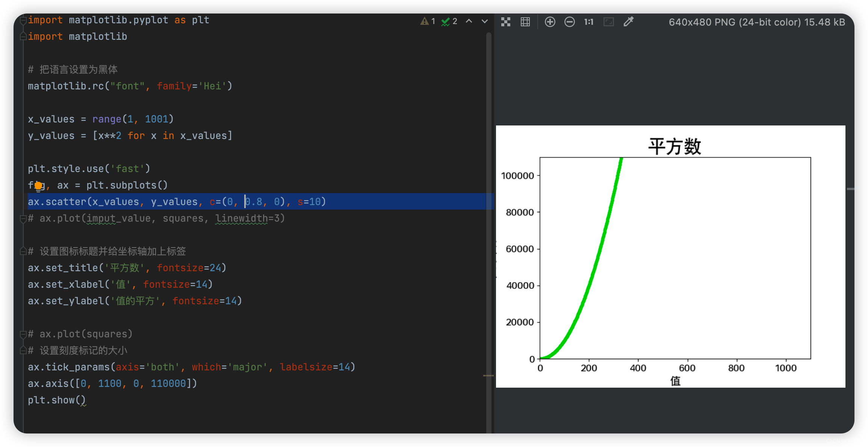
Task: Zoom in on the image preview
Action: 550,22
